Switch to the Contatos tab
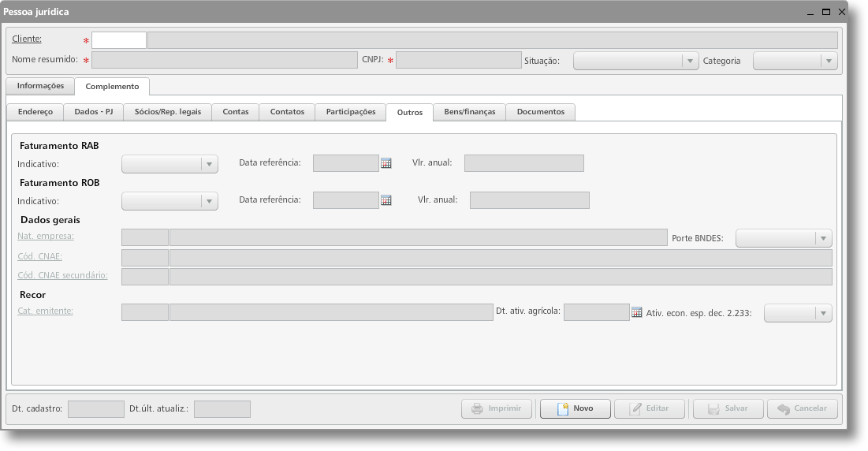 click(287, 112)
